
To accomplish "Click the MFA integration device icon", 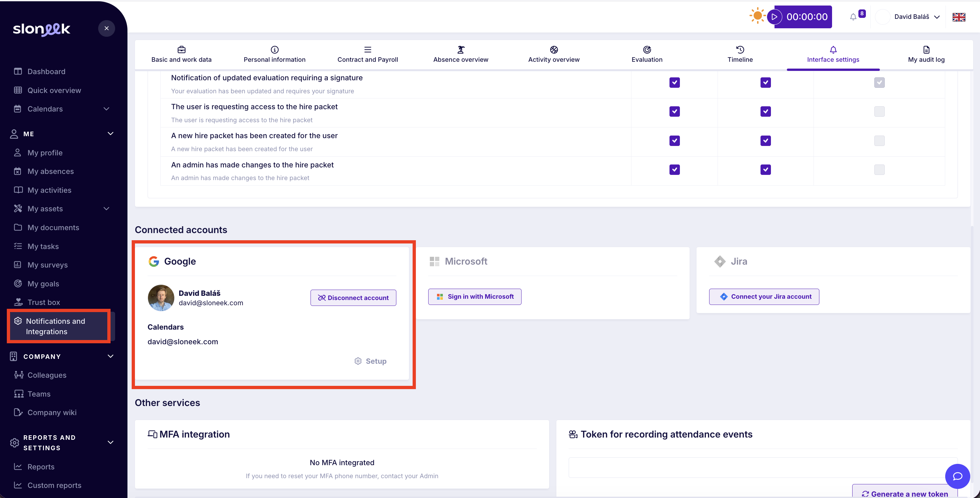I will point(152,434).
